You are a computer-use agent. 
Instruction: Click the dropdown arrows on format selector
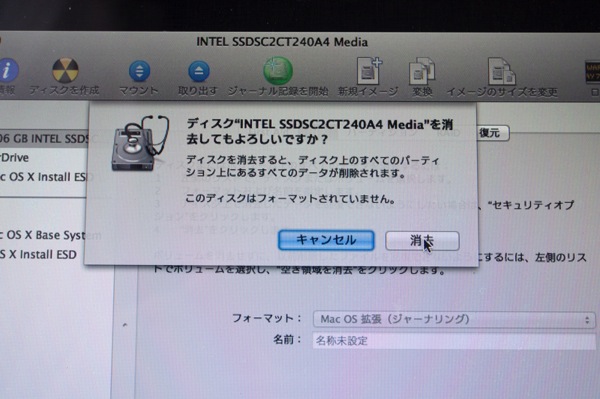(x=587, y=320)
